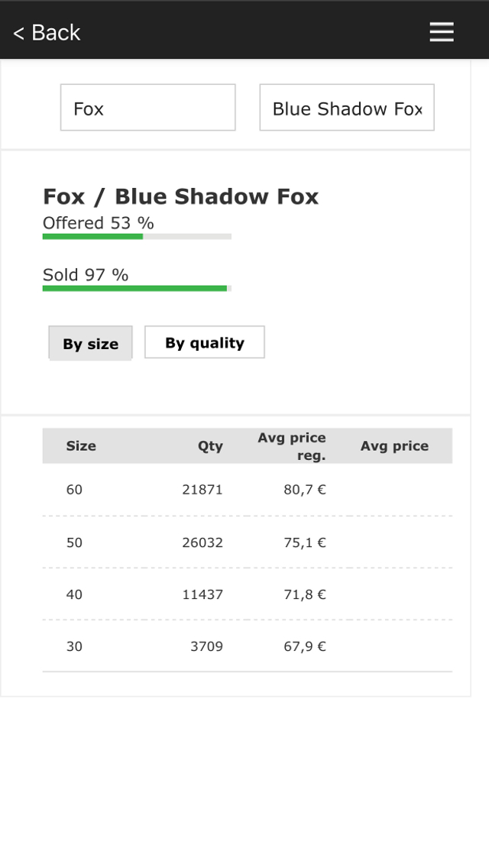This screenshot has height=868, width=489.
Task: Click the Sold 97 % progress bar
Action: click(x=137, y=288)
